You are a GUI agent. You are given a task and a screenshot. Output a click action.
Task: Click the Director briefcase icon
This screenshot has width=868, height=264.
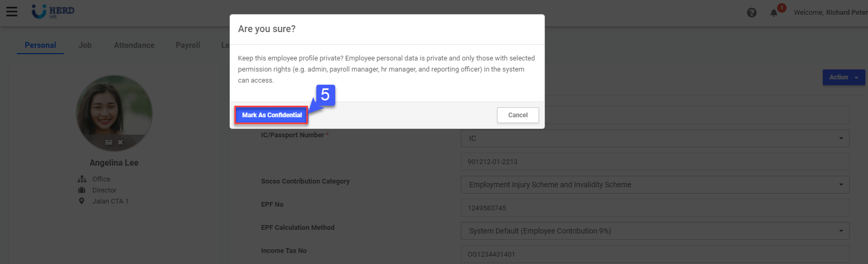click(x=82, y=190)
